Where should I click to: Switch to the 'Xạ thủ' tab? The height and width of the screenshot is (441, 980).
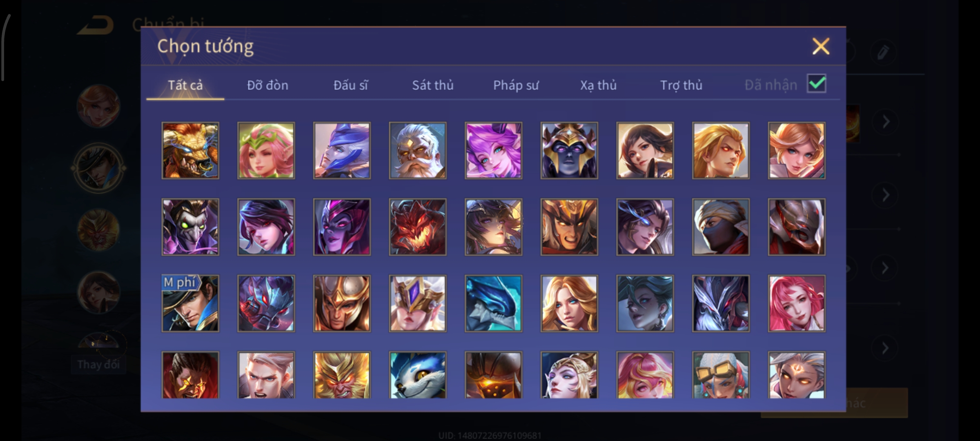tap(598, 85)
